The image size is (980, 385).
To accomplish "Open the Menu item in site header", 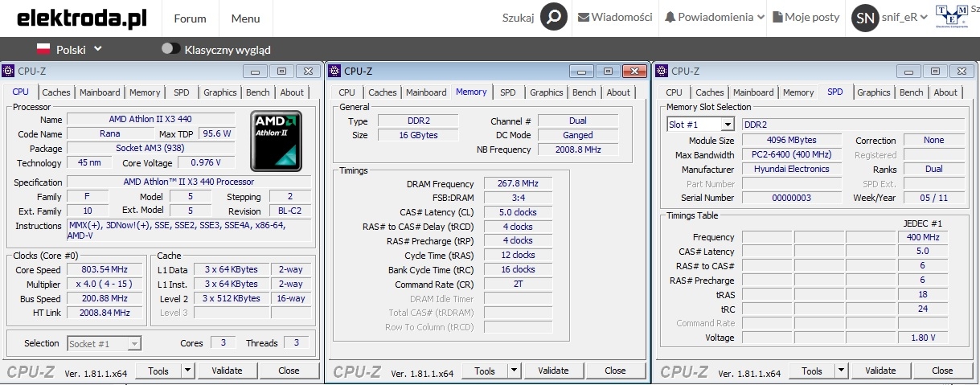I will (x=245, y=18).
